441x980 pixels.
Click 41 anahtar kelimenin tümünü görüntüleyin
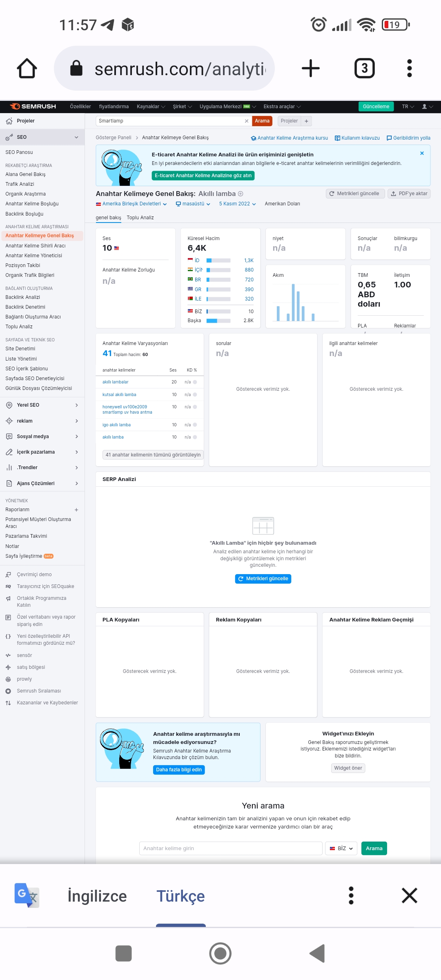coord(153,455)
